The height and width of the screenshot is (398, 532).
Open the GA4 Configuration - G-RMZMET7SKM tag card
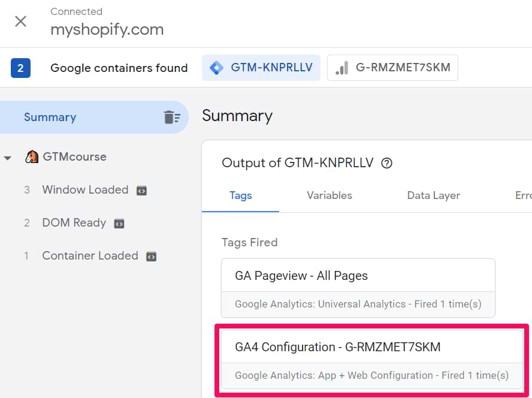pos(372,359)
